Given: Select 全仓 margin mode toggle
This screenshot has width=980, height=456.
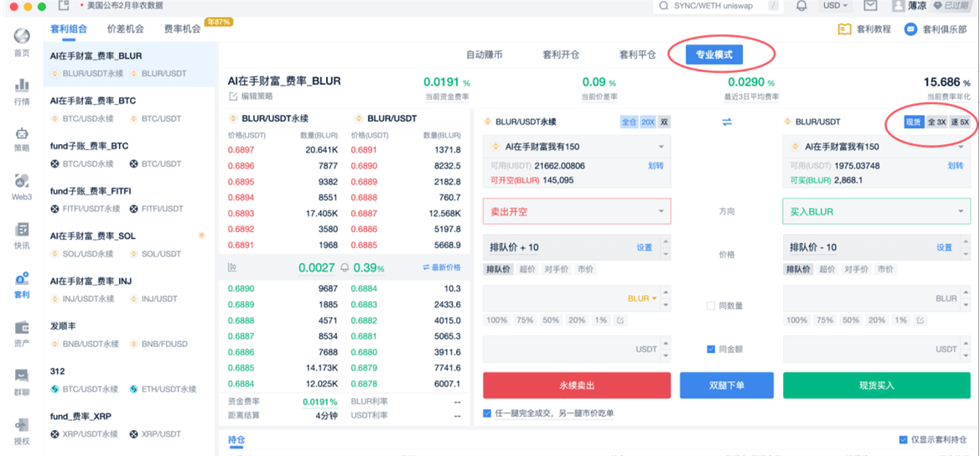Looking at the screenshot, I should pyautogui.click(x=629, y=122).
